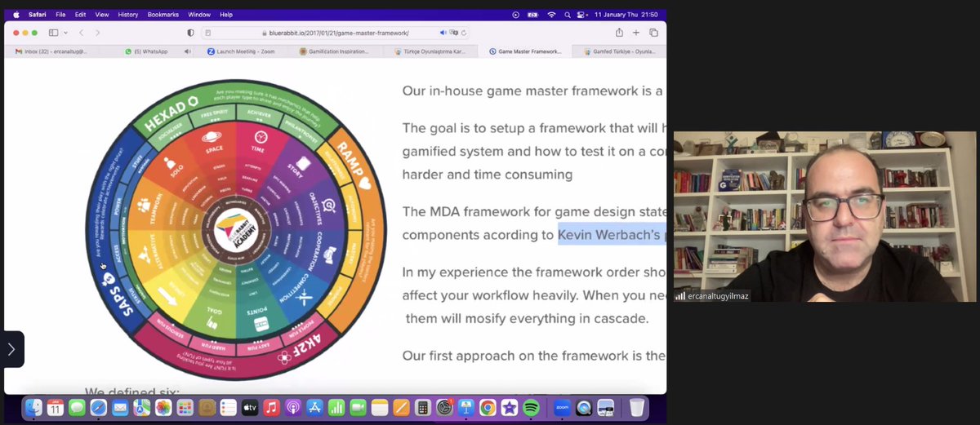Open Google Chrome from the Dock
This screenshot has width=980, height=425.
click(488, 407)
